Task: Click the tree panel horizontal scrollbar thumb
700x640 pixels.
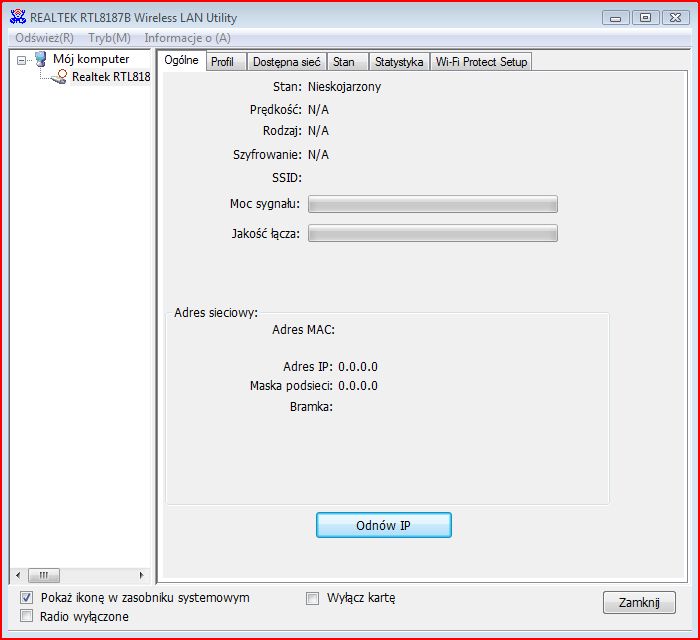Action: [x=44, y=575]
